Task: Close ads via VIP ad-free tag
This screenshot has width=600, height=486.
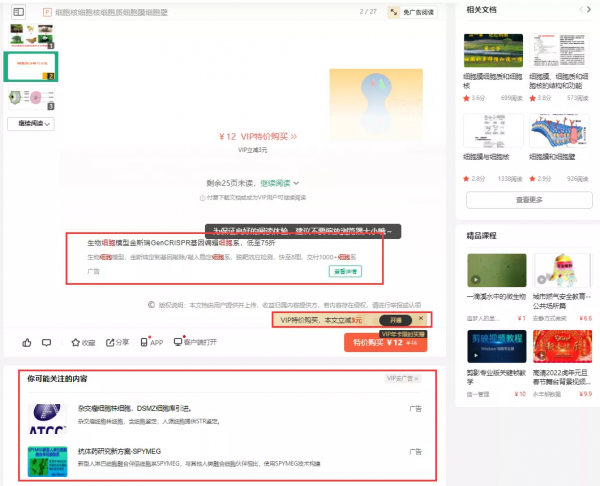Action: point(403,378)
